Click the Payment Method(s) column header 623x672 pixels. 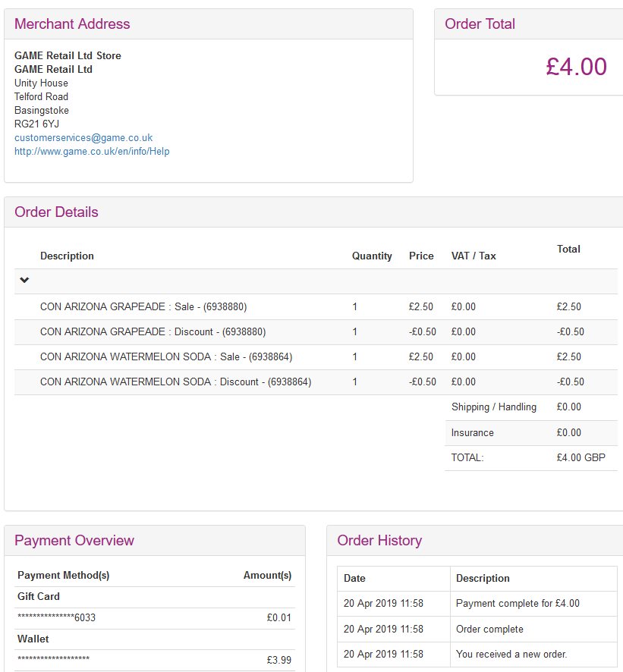(x=64, y=575)
